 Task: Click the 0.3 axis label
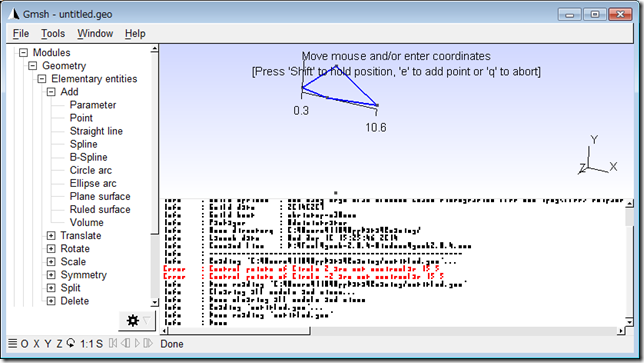[x=301, y=111]
